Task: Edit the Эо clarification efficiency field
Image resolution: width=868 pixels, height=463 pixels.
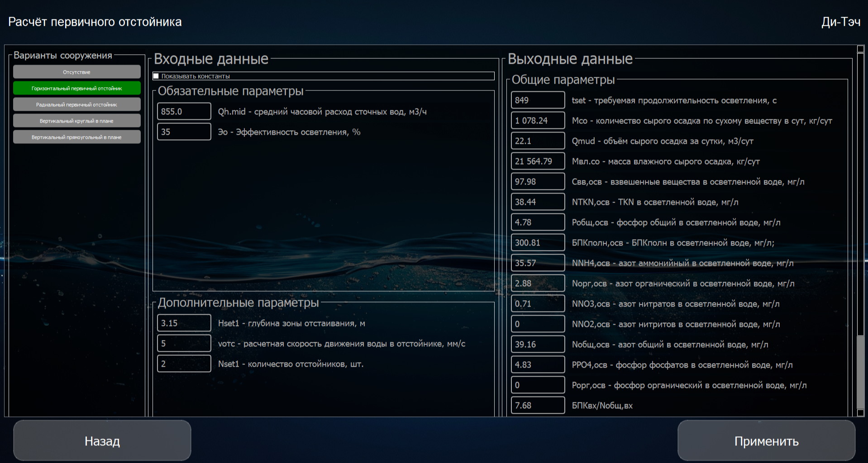Action: [184, 132]
